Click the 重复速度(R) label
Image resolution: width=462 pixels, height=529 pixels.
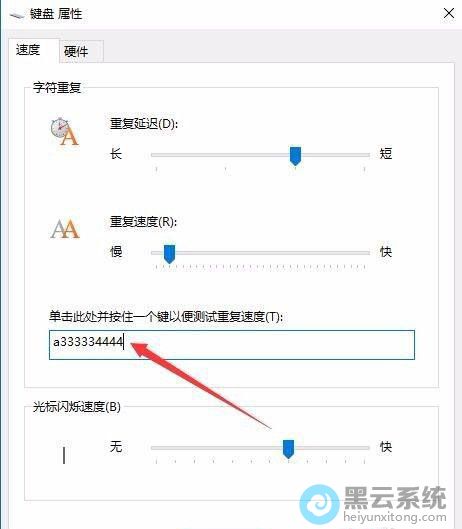coord(143,222)
